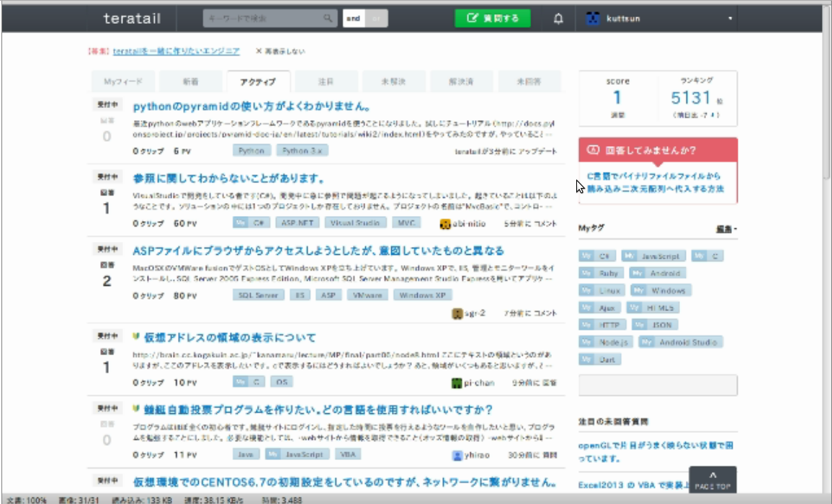832x504 pixels.
Task: Open the 競艇自動投票プログラム question
Action: (318, 410)
